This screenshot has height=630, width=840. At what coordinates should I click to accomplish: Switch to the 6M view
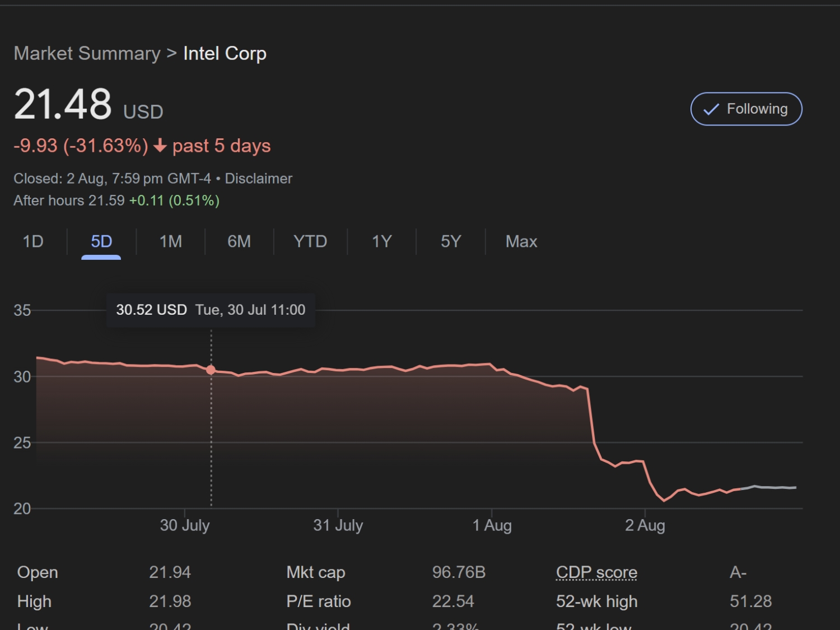click(x=239, y=241)
